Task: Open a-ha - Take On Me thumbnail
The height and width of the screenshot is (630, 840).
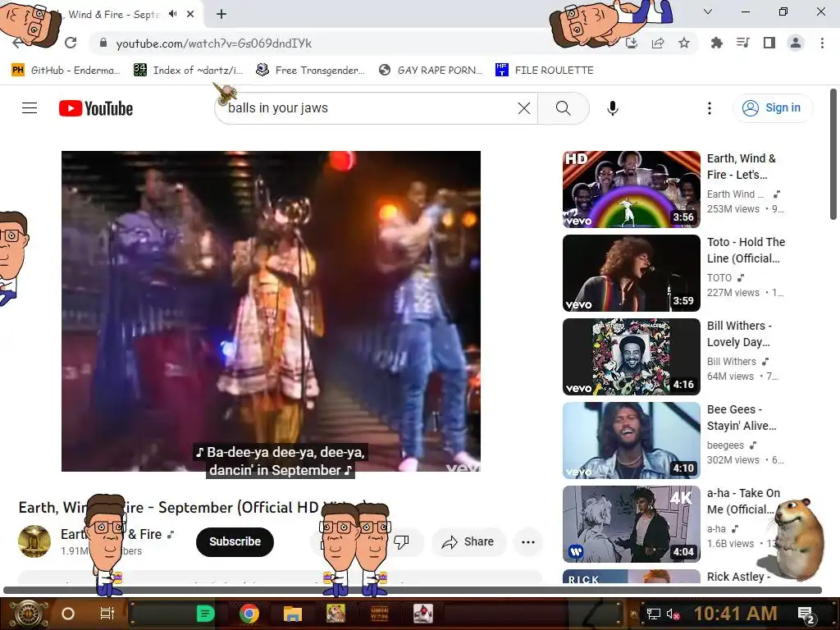Action: point(631,524)
